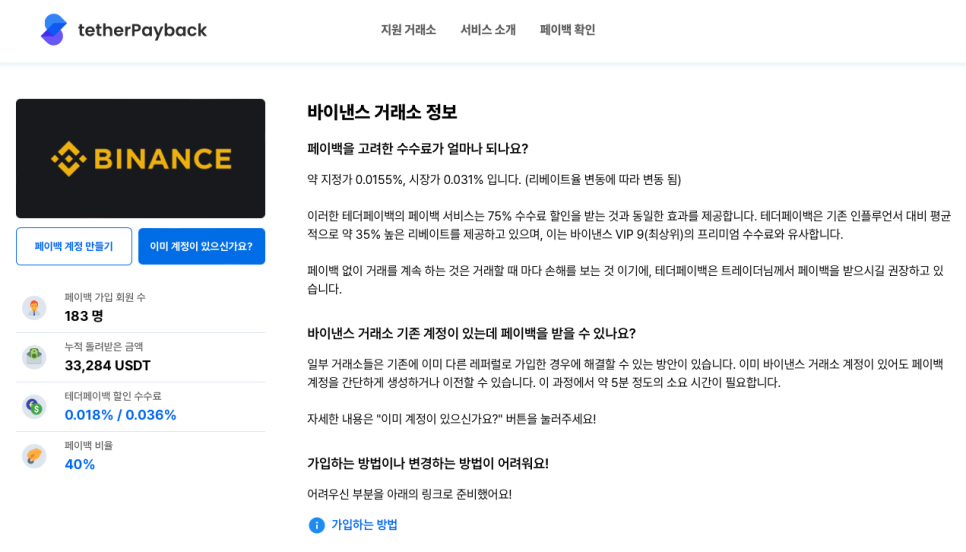Click the 가입하는 방법이나 변경하는 방법이 어려워요! heading
966x552 pixels.
(x=428, y=463)
